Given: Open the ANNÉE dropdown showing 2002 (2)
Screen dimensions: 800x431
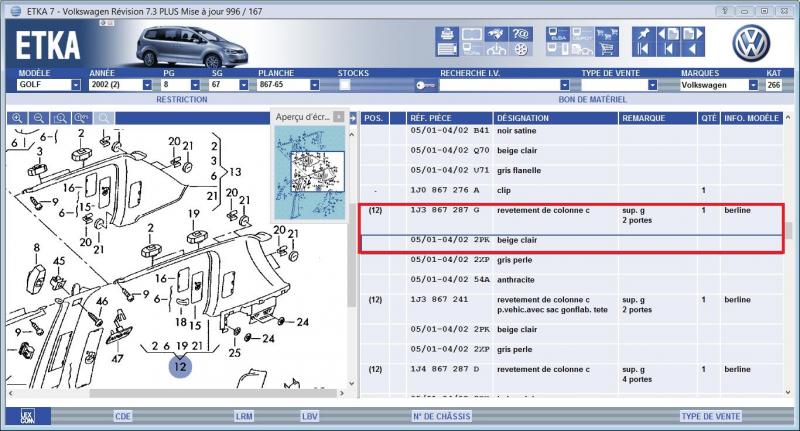Looking at the screenshot, I should coord(147,85).
